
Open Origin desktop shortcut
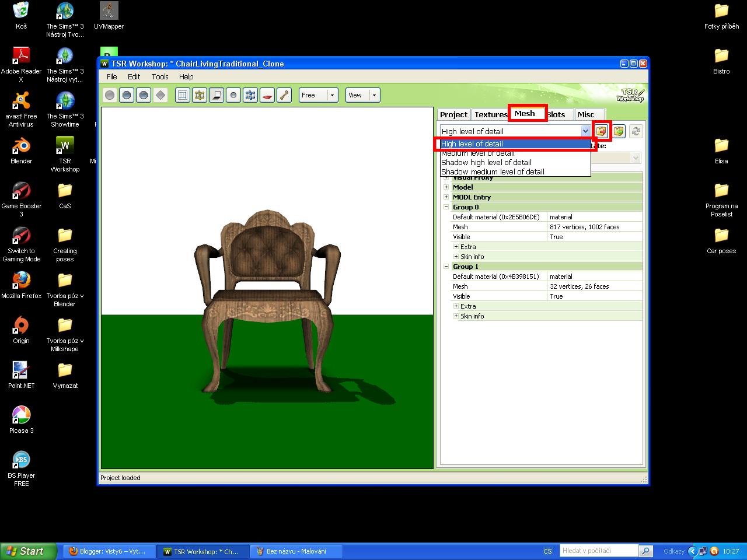22,330
